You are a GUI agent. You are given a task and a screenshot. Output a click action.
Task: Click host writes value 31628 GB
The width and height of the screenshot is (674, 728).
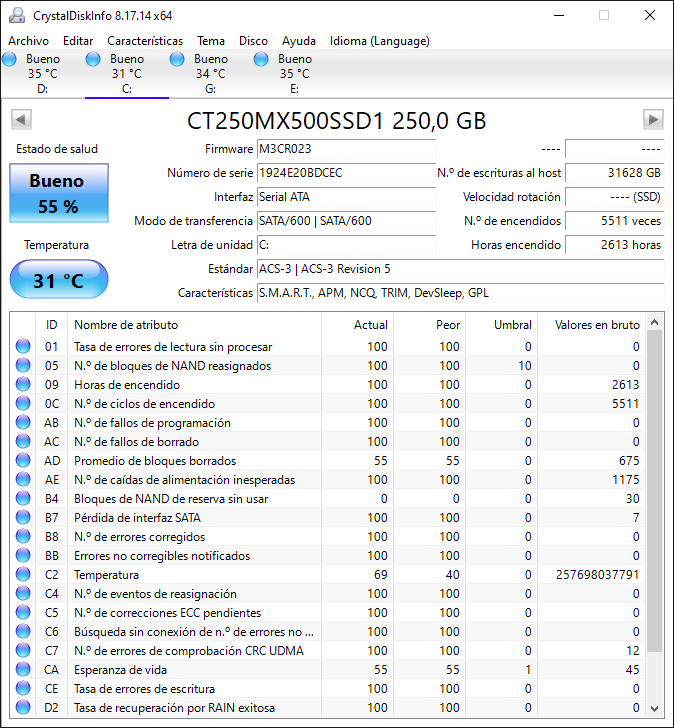coord(615,173)
